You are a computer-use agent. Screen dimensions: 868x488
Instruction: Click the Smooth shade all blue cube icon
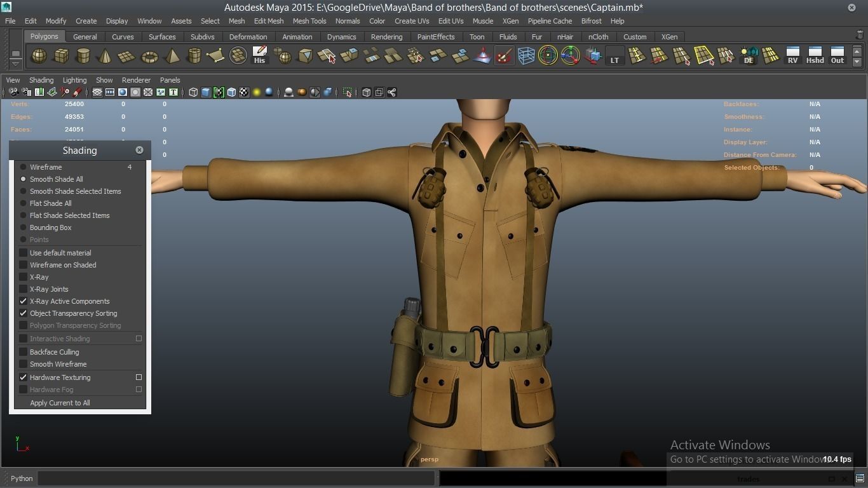[206, 93]
